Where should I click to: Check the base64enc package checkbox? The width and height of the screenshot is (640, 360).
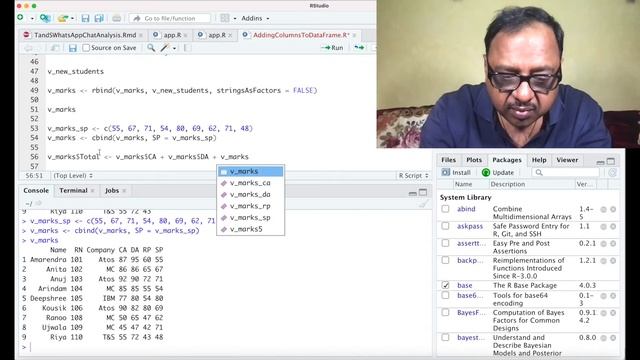445,295
